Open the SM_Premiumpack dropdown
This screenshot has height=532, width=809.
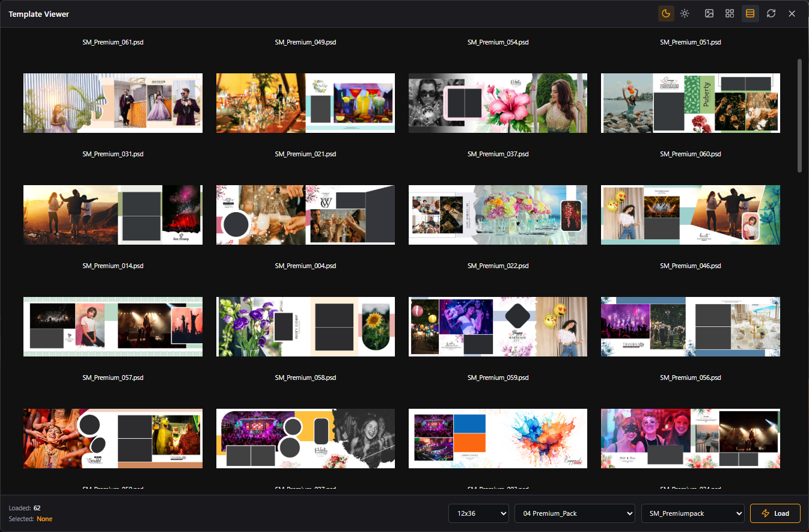click(x=693, y=513)
